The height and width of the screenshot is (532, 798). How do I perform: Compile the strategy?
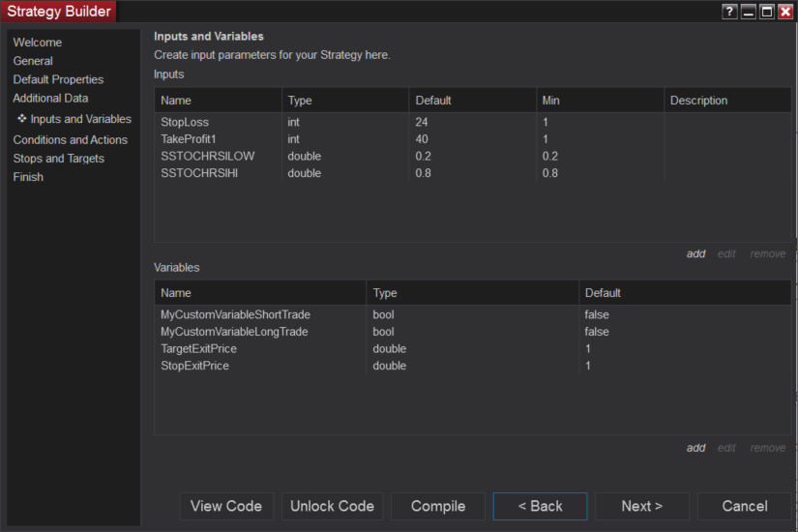pyautogui.click(x=438, y=506)
